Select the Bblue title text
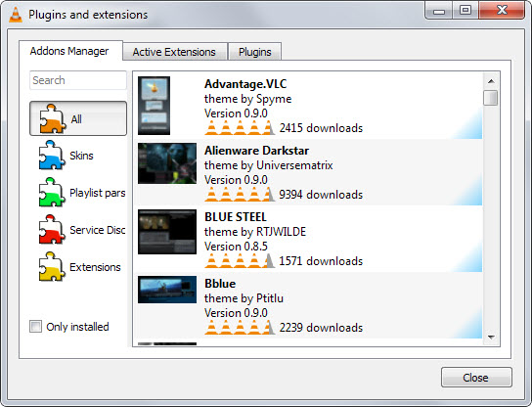This screenshot has height=407, width=532. coord(220,284)
